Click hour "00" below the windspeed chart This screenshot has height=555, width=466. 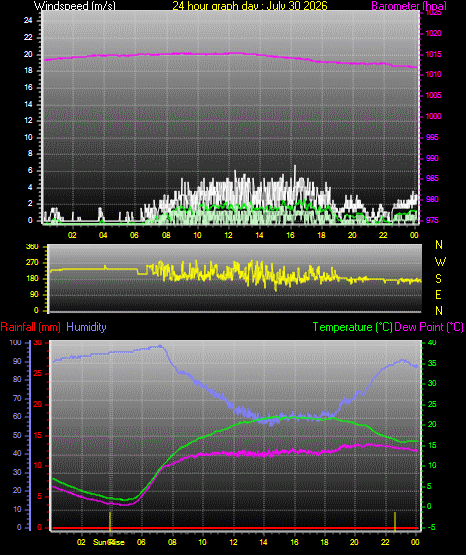pyautogui.click(x=414, y=235)
